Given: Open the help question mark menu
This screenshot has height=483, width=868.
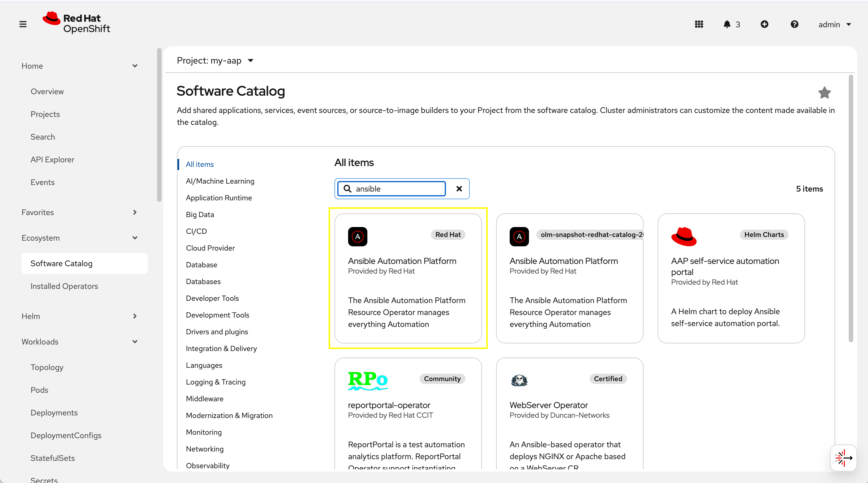Looking at the screenshot, I should (x=795, y=24).
